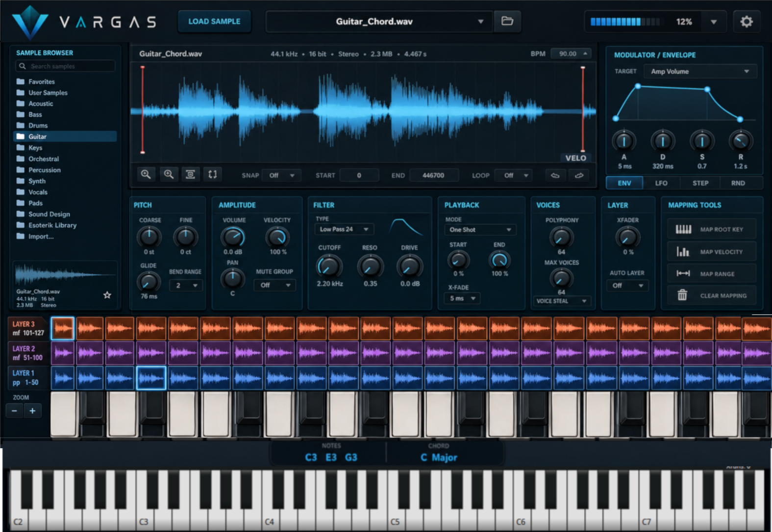The image size is (772, 532).
Task: Select the highlighted sample zone in Layer 3
Action: coord(62,328)
